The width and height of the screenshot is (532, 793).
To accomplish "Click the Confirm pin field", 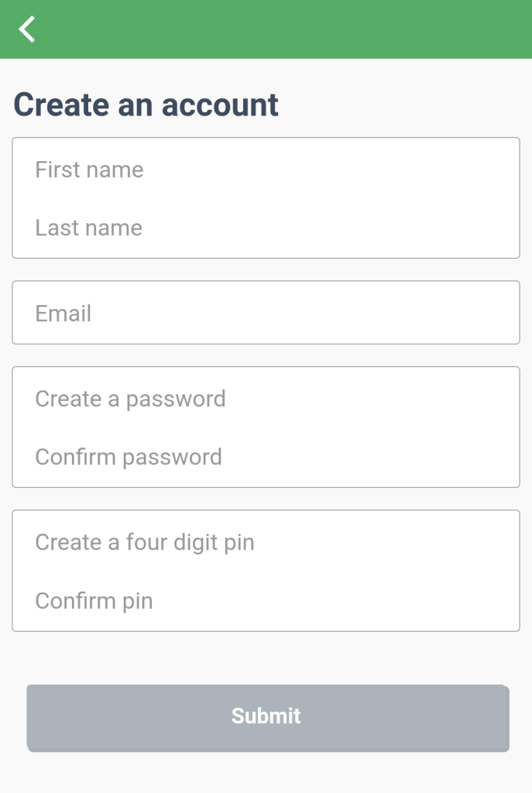I will click(266, 601).
